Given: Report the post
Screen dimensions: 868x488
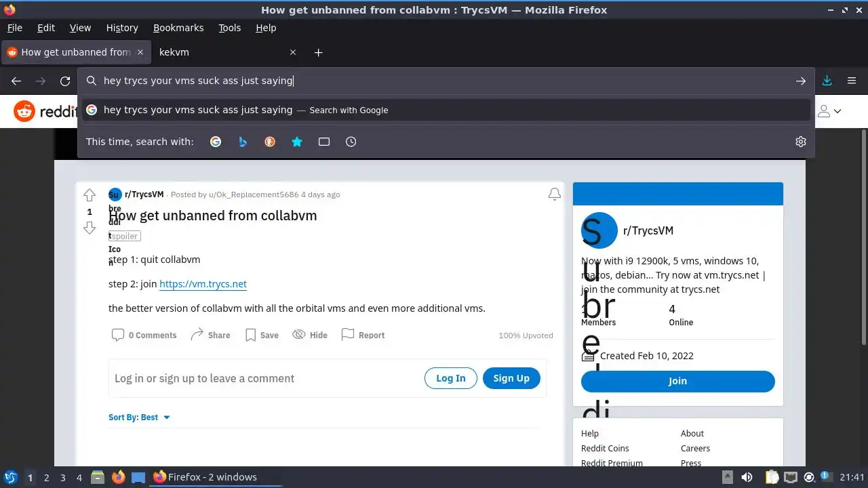Looking at the screenshot, I should tap(363, 335).
